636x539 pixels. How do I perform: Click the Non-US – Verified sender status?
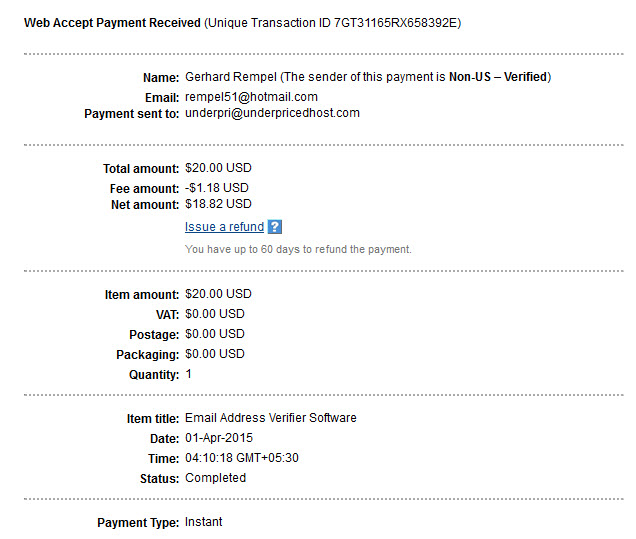pos(498,77)
